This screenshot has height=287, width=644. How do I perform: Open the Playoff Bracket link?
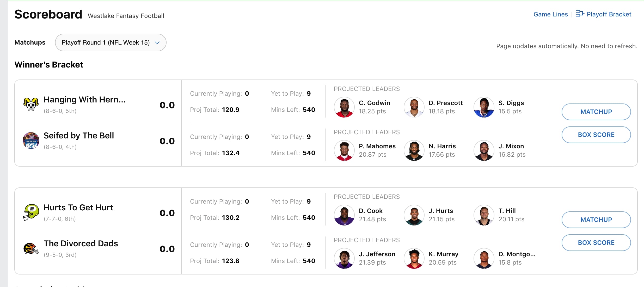coord(609,14)
